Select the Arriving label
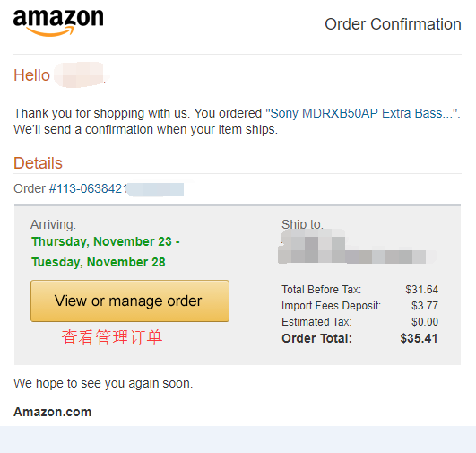Viewport: 476px width, 453px height. click(53, 224)
